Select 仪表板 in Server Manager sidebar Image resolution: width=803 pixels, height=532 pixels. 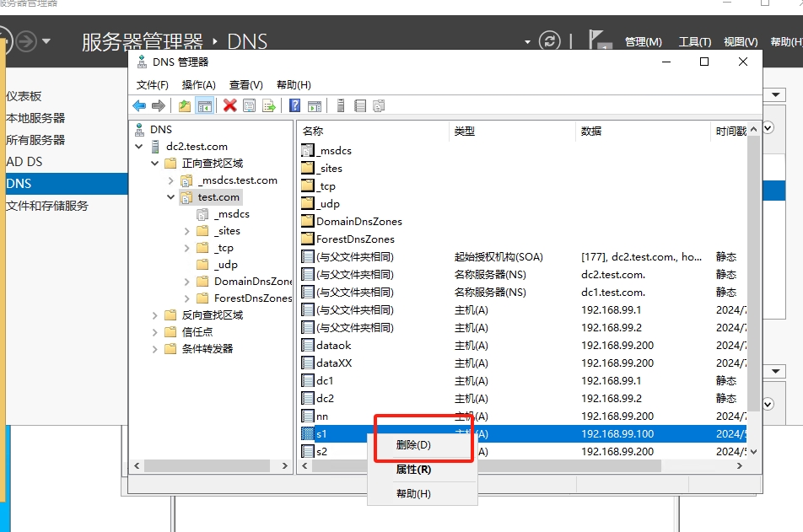[x=24, y=96]
